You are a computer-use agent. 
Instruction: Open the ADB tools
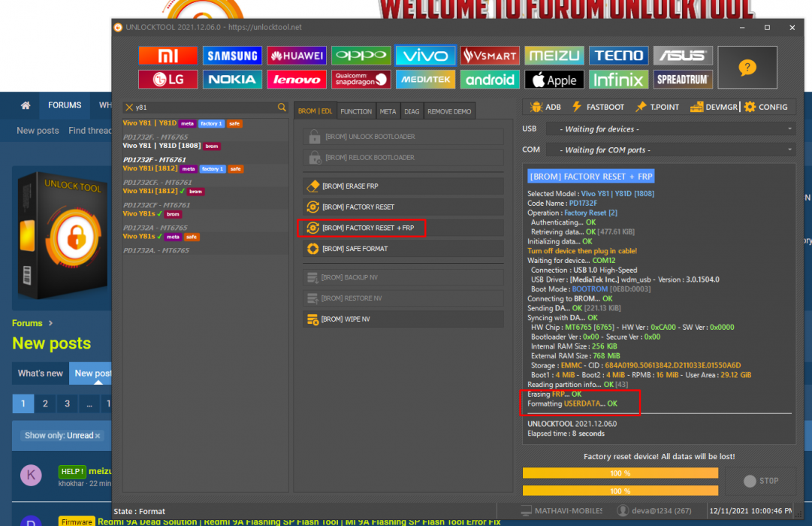coord(545,107)
